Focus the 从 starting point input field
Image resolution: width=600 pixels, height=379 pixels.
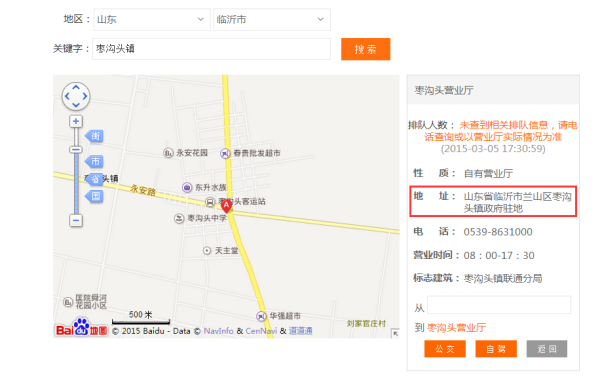(499, 305)
